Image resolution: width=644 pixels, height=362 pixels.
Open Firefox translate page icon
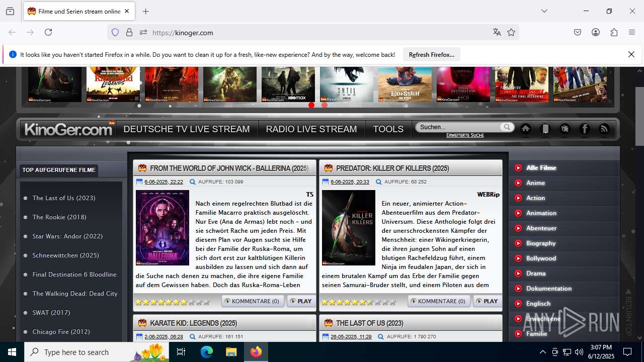(497, 32)
